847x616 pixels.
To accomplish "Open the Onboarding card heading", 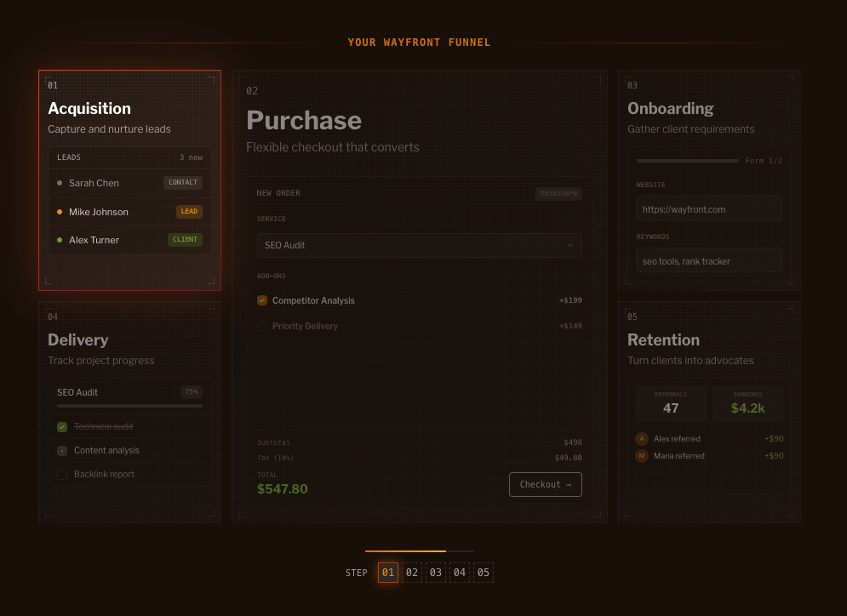I will (x=670, y=109).
